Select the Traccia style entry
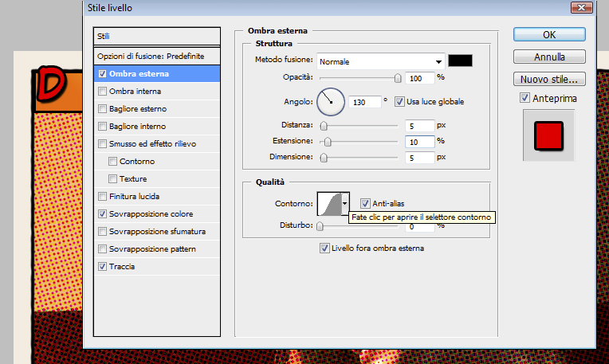609x364 pixels. click(x=123, y=267)
